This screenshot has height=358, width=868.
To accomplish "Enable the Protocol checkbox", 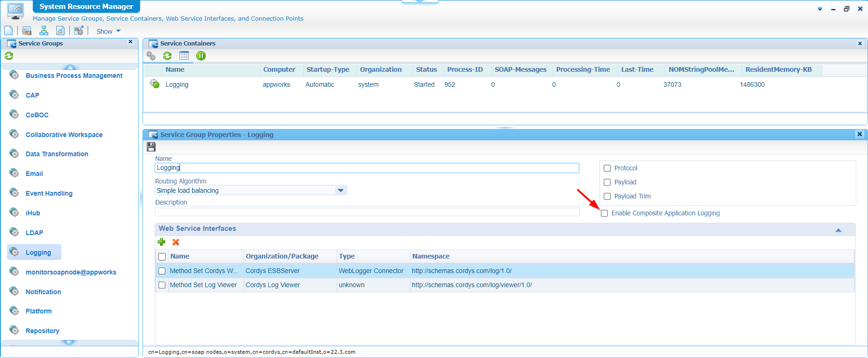I will 607,168.
